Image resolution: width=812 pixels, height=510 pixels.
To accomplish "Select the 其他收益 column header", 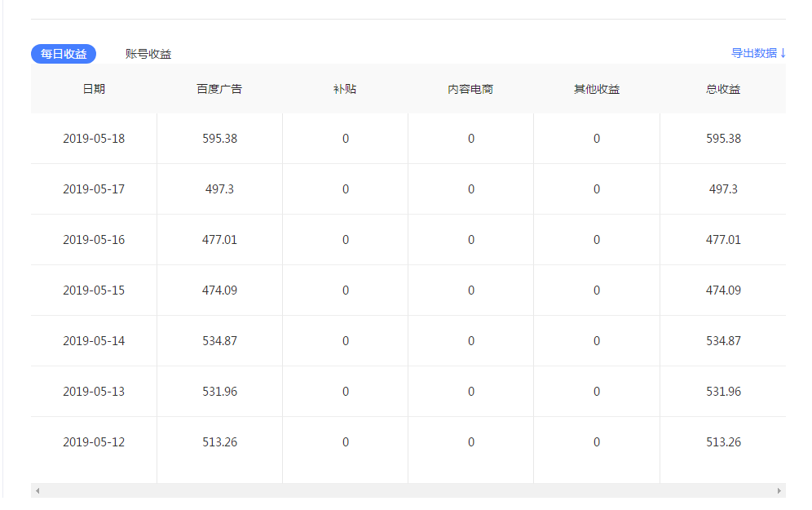I will tap(597, 89).
